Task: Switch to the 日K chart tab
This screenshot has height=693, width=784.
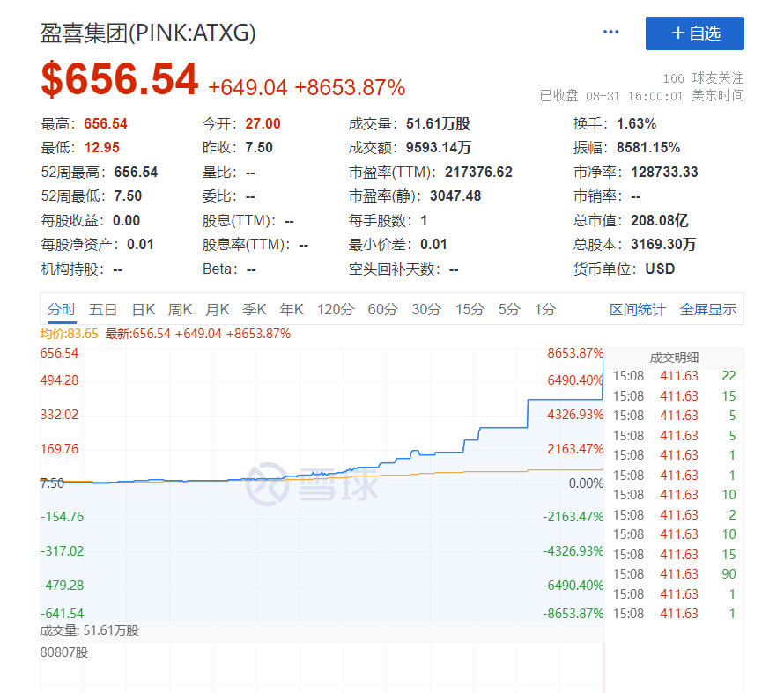Action: (144, 310)
